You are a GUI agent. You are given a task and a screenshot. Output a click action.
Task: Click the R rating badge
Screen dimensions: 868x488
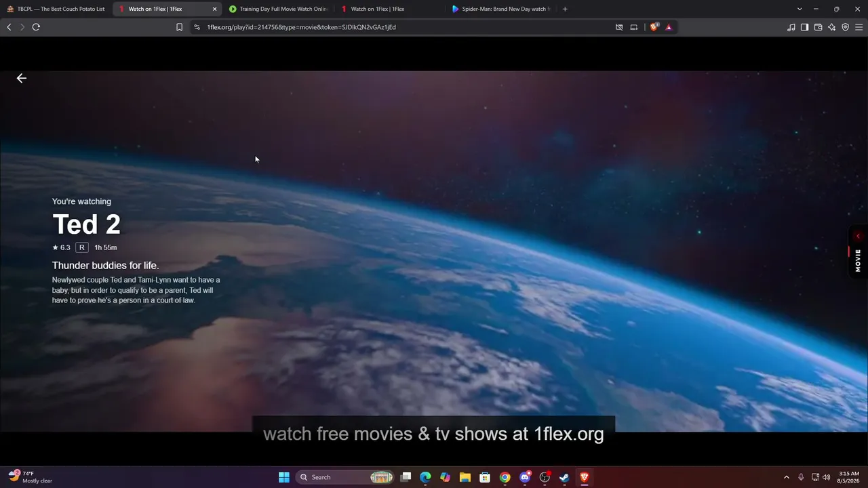[82, 247]
